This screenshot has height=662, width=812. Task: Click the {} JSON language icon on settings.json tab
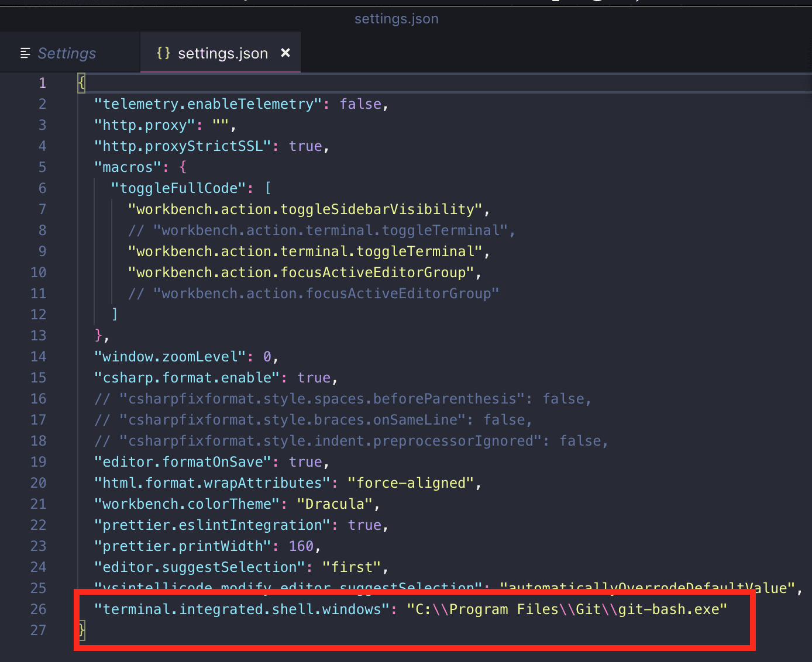tap(164, 53)
